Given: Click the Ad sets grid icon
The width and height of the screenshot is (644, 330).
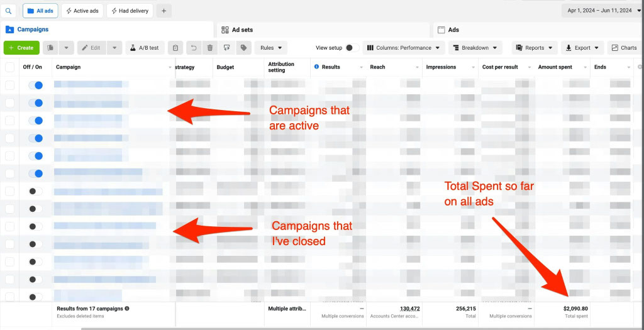Looking at the screenshot, I should point(225,30).
